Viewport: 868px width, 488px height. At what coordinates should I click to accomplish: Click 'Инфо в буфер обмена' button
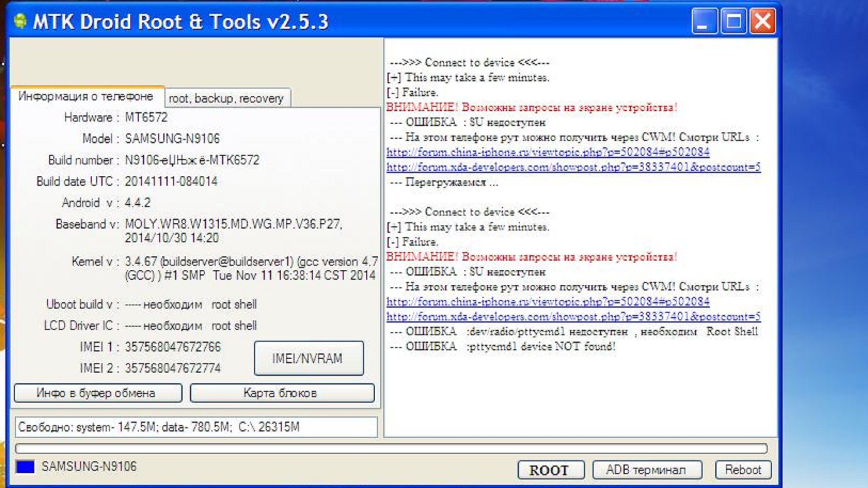coord(98,393)
